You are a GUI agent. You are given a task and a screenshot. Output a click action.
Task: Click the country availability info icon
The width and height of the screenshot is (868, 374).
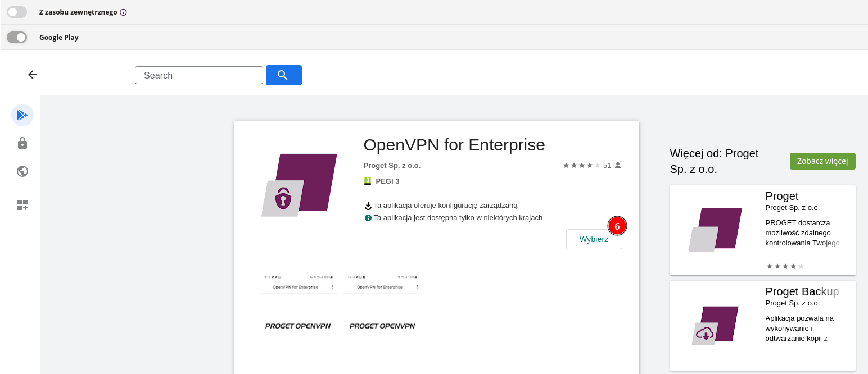pos(368,218)
